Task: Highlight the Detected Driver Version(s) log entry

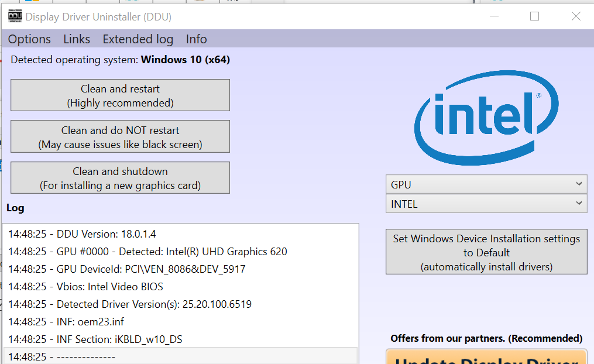Action: pos(130,304)
